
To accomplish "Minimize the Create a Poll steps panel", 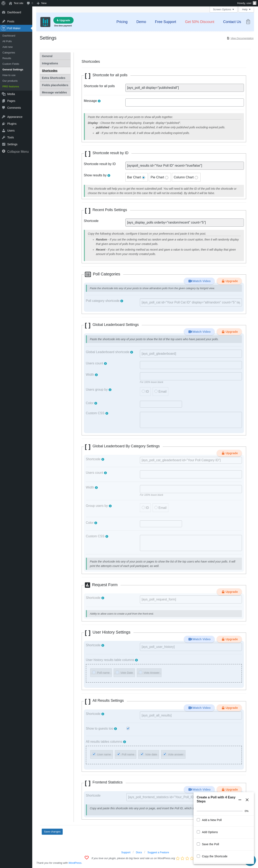I will (240, 800).
